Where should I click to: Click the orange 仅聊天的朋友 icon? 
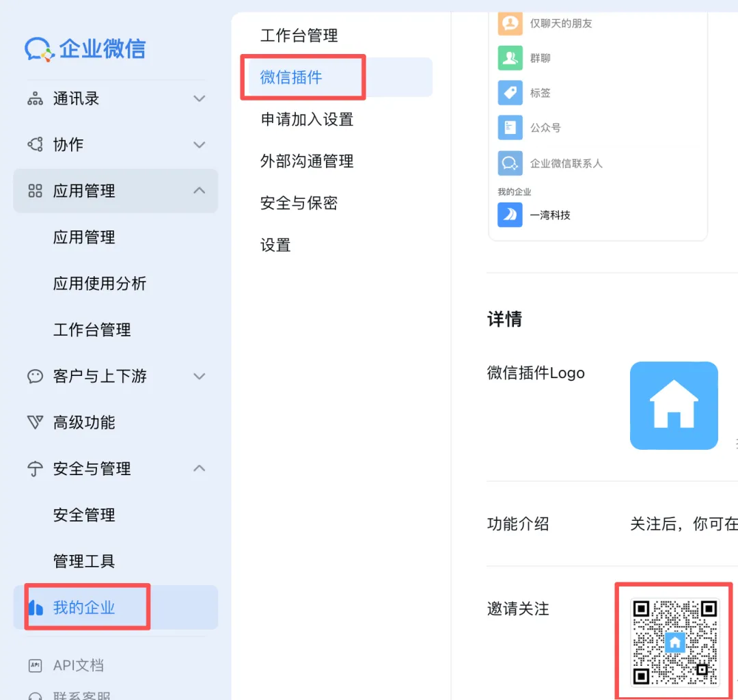[510, 23]
